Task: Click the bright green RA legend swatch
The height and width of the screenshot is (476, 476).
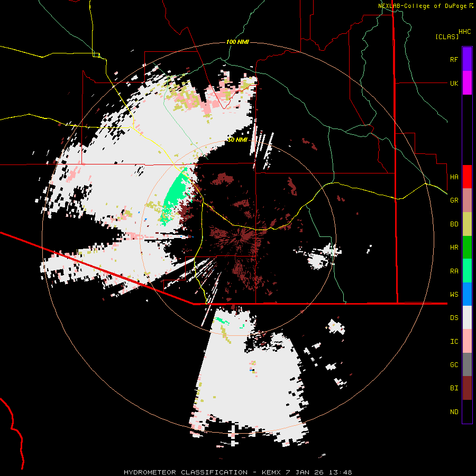Action: pos(467,271)
